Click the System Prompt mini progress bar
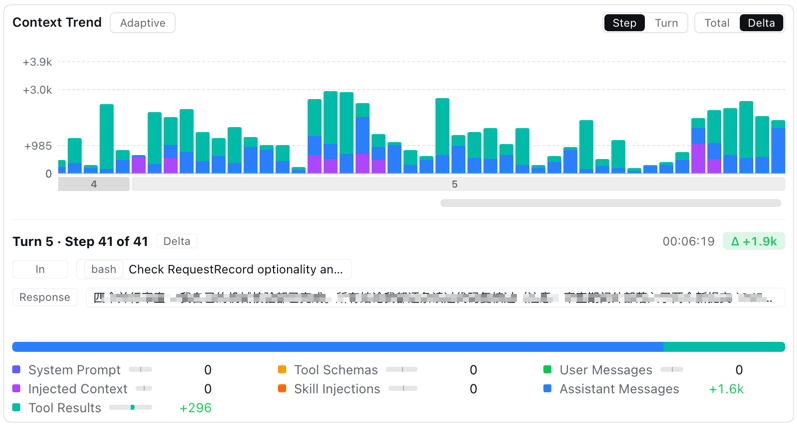Viewport: 797px width, 429px height. 140,370
